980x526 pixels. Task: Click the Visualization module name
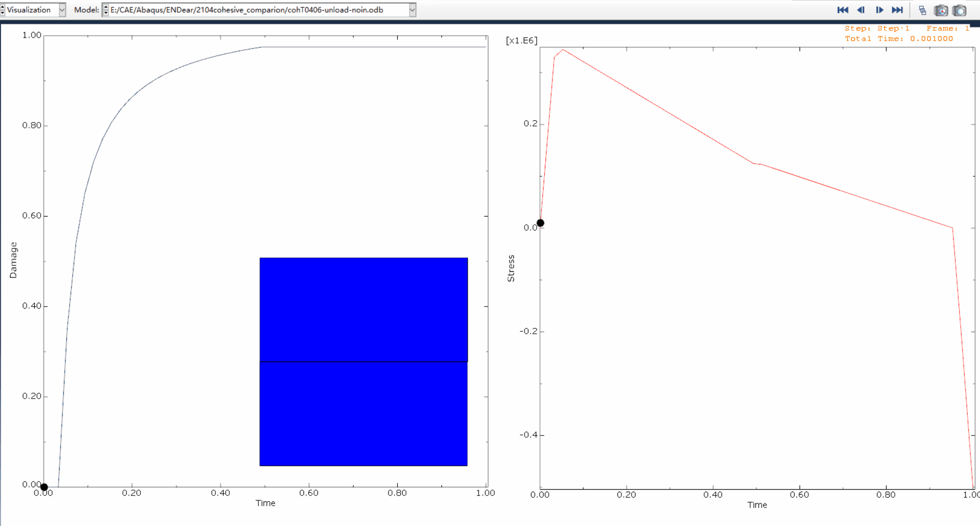coord(29,10)
